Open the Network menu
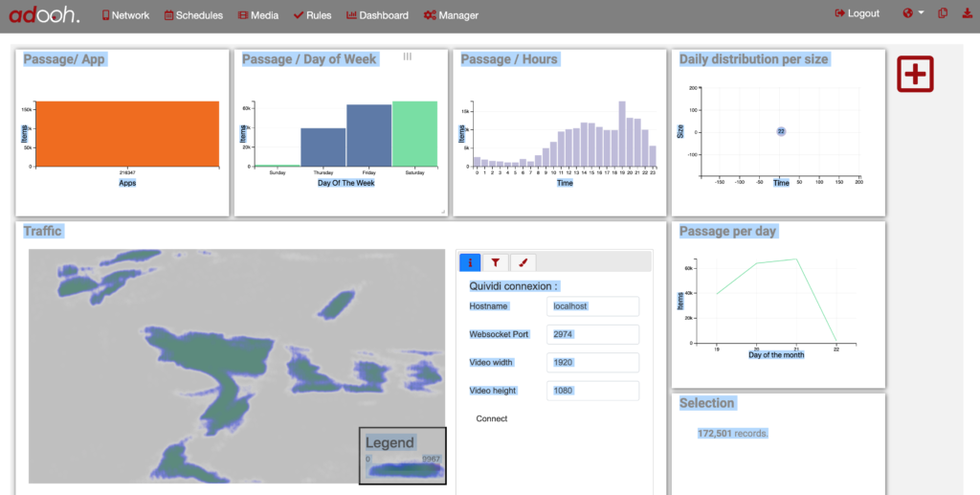 click(x=125, y=15)
